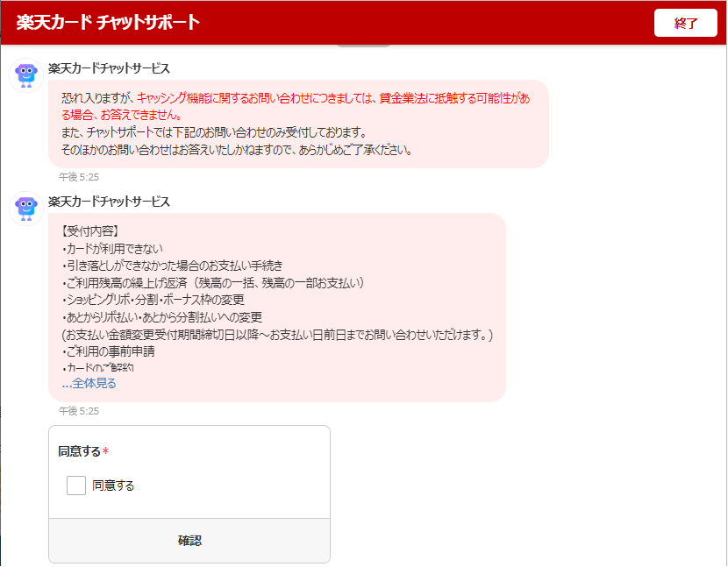
Task: Check the 同意する checkbox
Action: (x=76, y=485)
